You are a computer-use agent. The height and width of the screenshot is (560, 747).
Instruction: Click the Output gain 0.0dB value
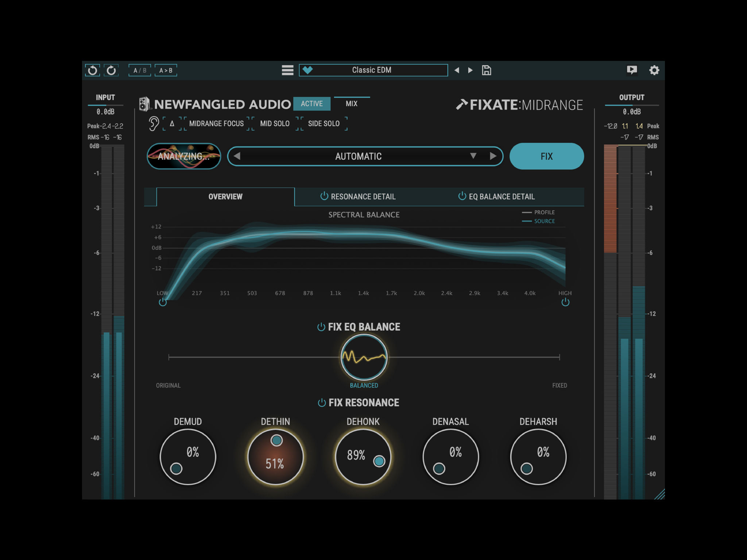(632, 112)
